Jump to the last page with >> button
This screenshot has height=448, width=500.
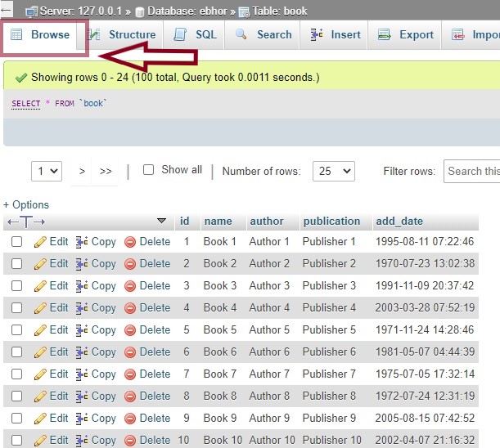[106, 172]
